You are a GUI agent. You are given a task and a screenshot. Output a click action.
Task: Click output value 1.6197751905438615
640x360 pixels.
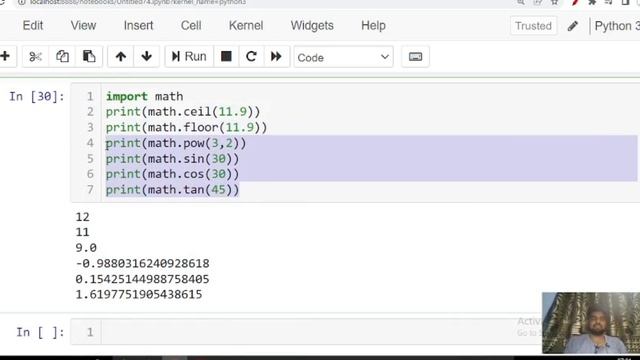coord(139,295)
